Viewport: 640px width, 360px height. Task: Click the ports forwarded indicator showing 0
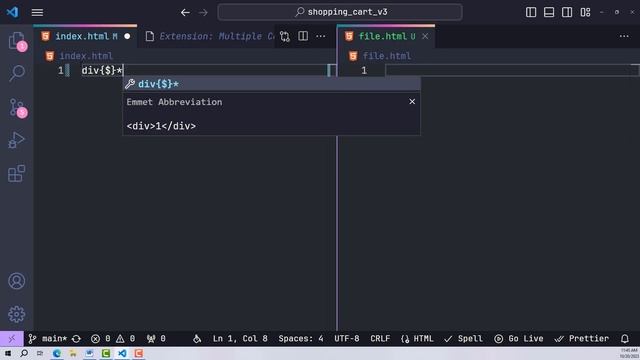pos(156,338)
